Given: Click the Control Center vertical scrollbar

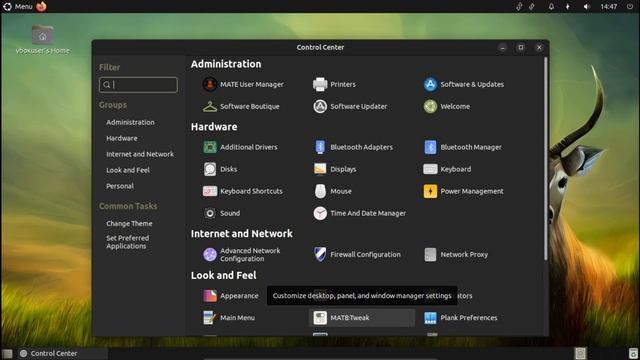Looking at the screenshot, I should coord(546,158).
